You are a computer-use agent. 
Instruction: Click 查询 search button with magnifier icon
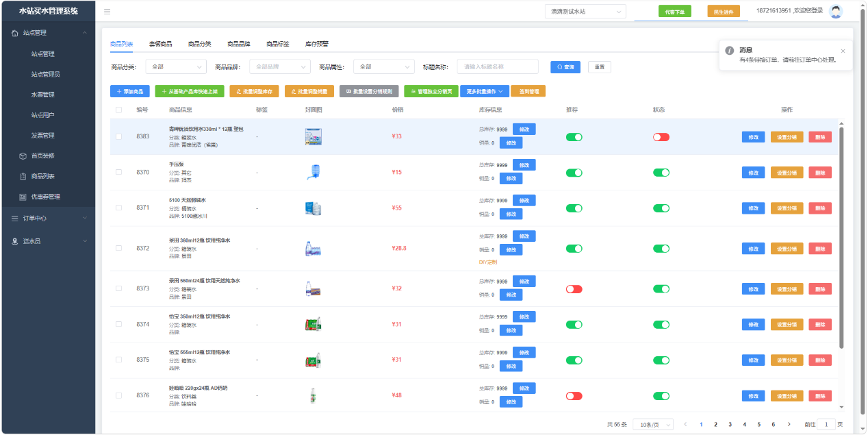(x=565, y=67)
